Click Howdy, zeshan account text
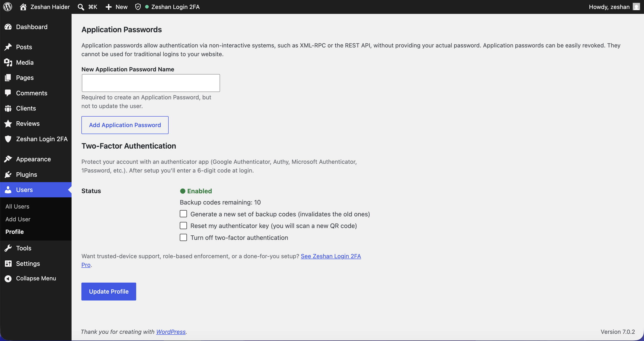The width and height of the screenshot is (644, 341). coord(609,7)
